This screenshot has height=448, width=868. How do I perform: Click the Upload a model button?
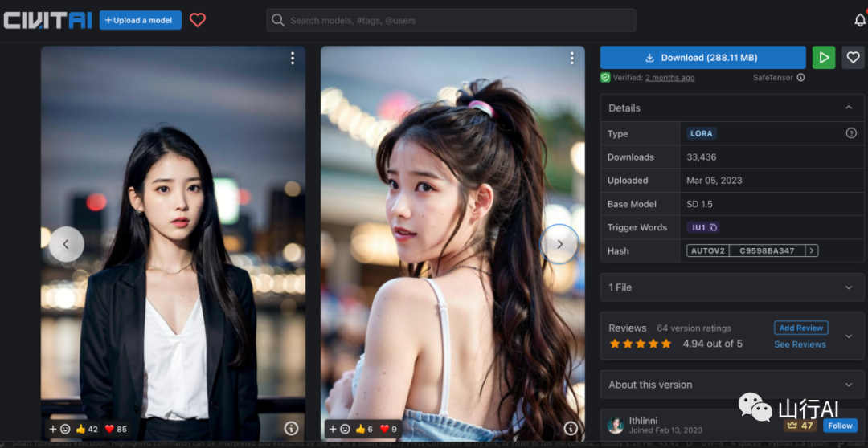coord(140,20)
